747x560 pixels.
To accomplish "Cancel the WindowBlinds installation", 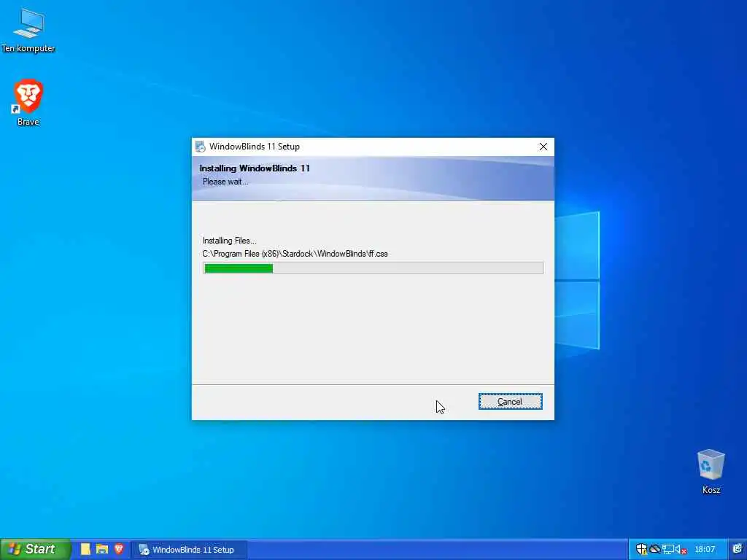I will pyautogui.click(x=510, y=402).
